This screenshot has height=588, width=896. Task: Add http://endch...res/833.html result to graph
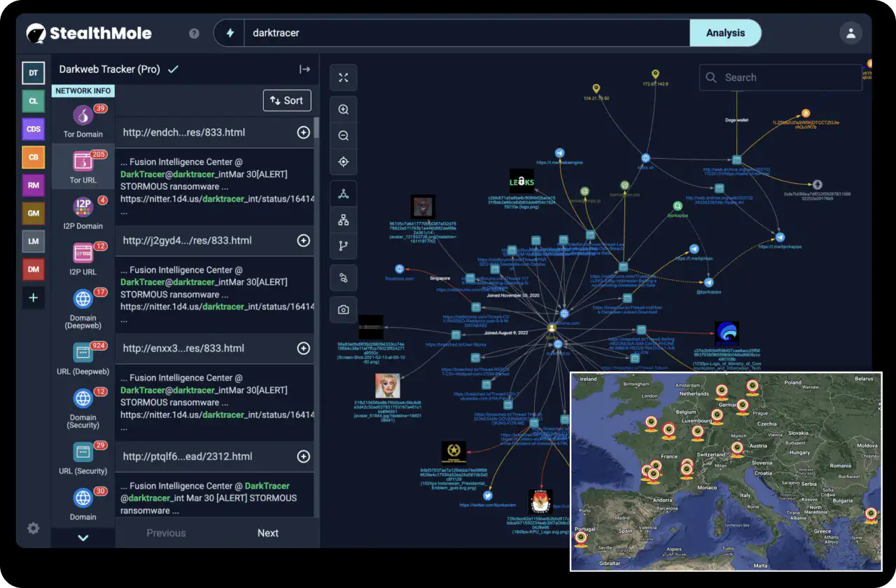tap(304, 132)
